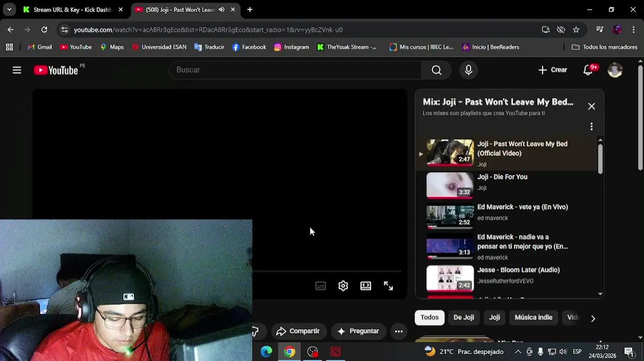Start voice search with the microphone
This screenshot has height=361, width=644.
468,70
